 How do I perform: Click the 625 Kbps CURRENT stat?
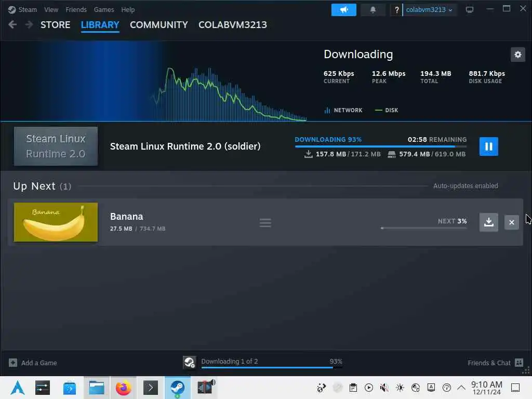[x=339, y=77]
